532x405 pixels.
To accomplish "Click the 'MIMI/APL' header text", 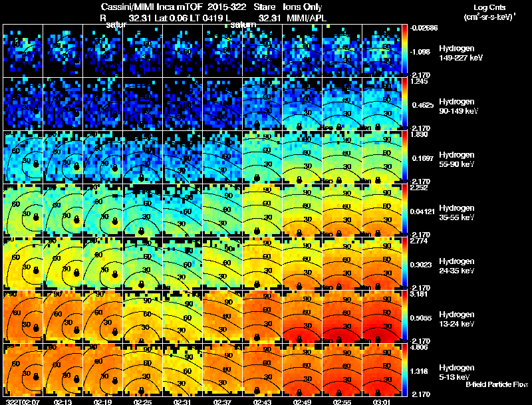I will 307,18.
